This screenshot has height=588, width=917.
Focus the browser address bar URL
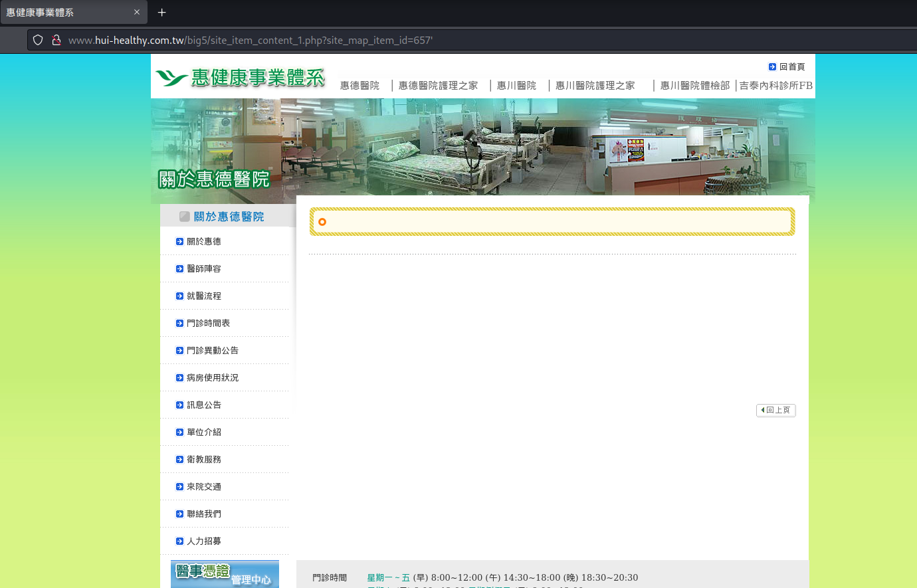[x=251, y=40]
